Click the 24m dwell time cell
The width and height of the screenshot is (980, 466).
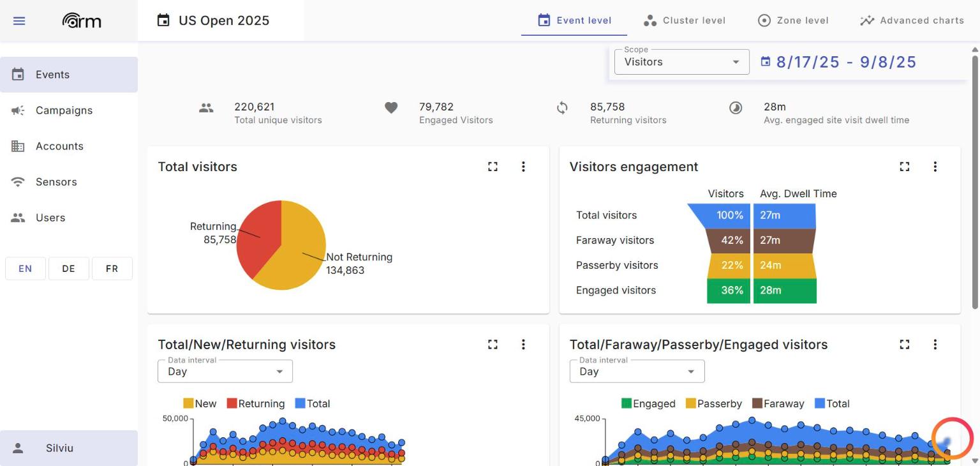(x=784, y=266)
